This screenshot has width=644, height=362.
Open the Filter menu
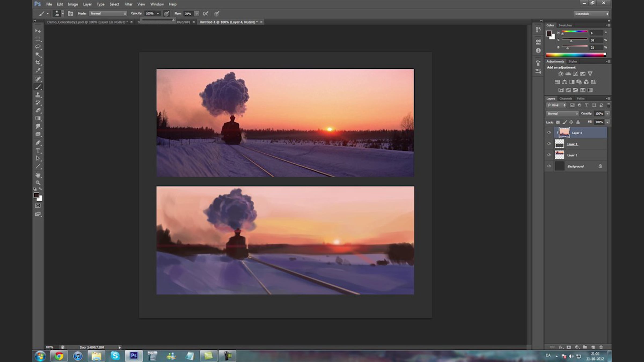click(128, 4)
